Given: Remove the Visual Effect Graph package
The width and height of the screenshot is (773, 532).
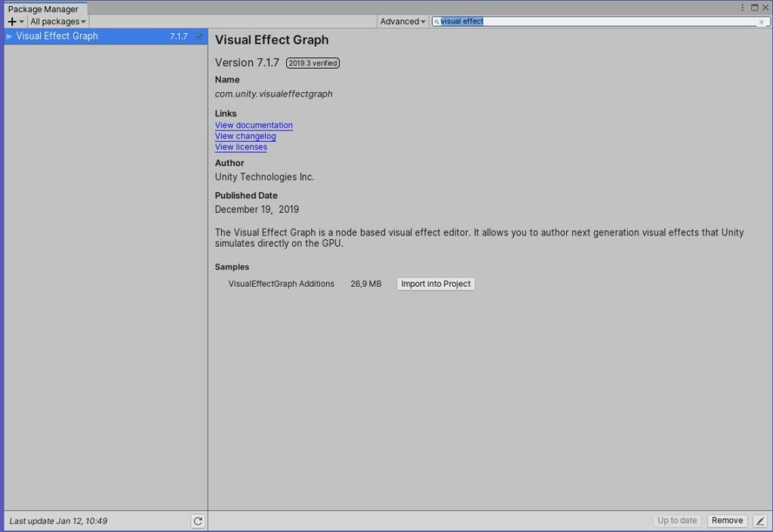Looking at the screenshot, I should [x=726, y=520].
